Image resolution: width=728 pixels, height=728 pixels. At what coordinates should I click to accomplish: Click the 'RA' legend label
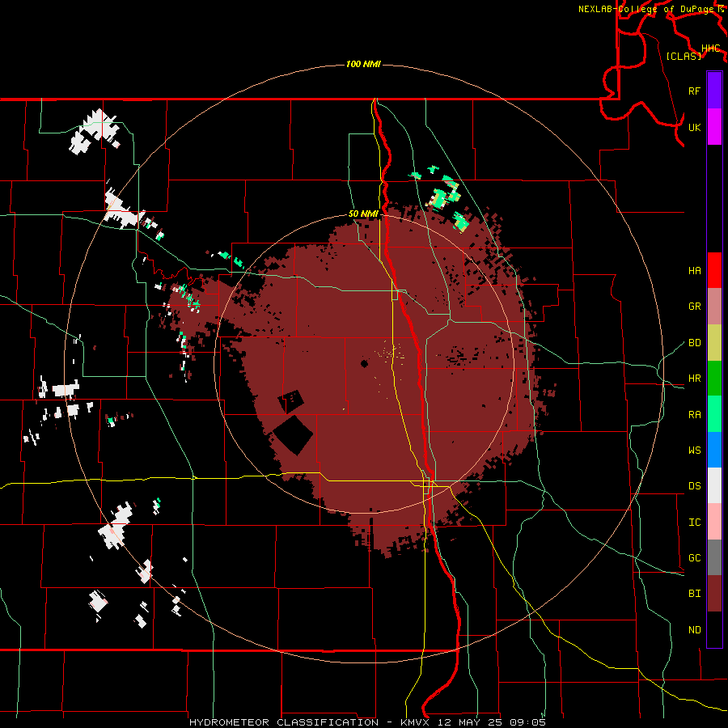[695, 415]
